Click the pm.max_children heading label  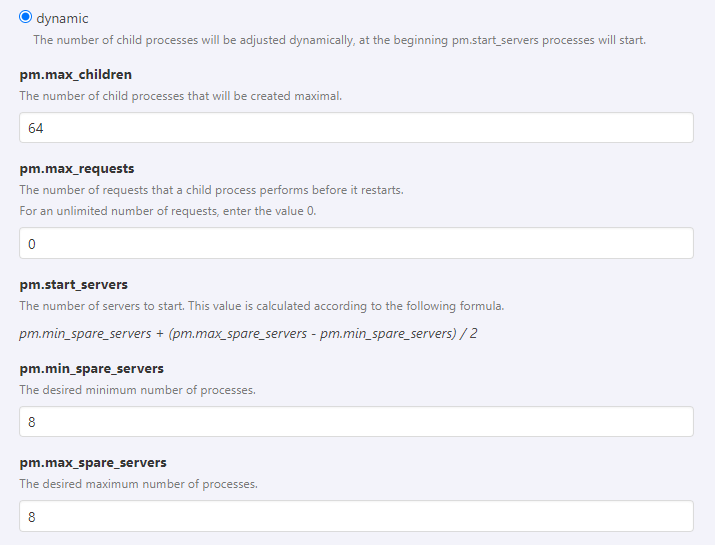coord(76,74)
